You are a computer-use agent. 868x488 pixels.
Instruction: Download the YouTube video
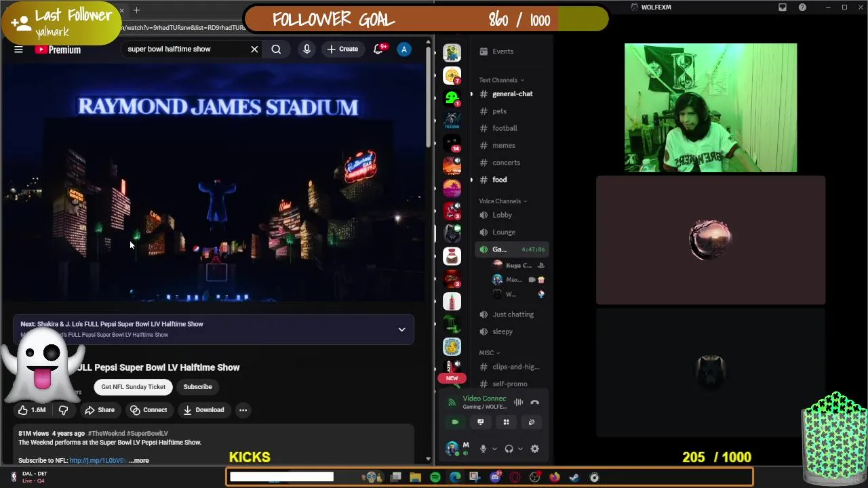203,409
